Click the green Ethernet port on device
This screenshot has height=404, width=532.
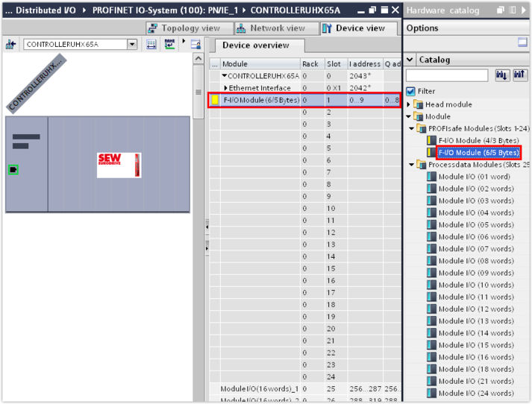point(13,170)
